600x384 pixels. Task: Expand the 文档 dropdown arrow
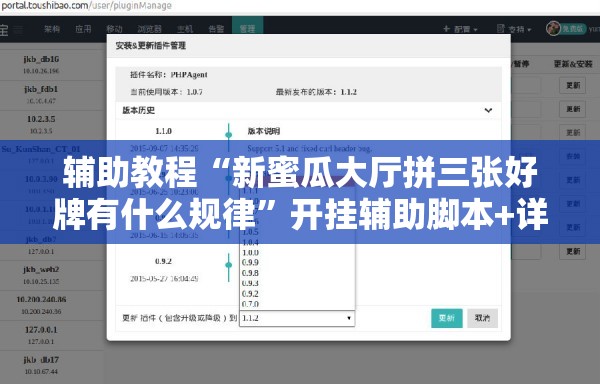(530, 29)
